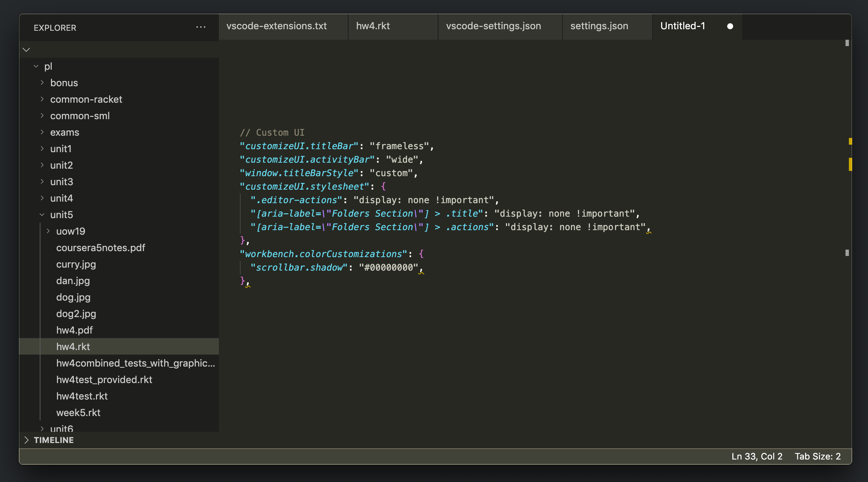The height and width of the screenshot is (482, 868).
Task: Expand the common-racket folder chevron
Action: pos(42,99)
